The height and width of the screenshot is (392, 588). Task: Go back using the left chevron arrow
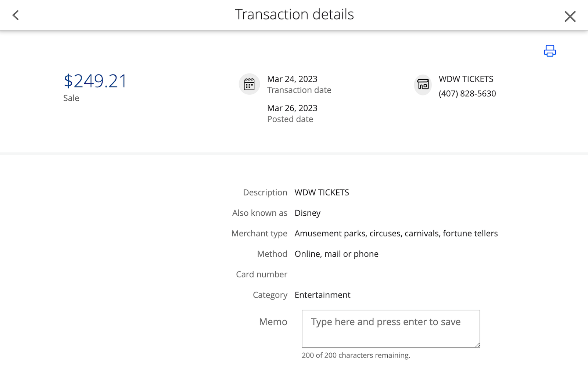click(15, 15)
